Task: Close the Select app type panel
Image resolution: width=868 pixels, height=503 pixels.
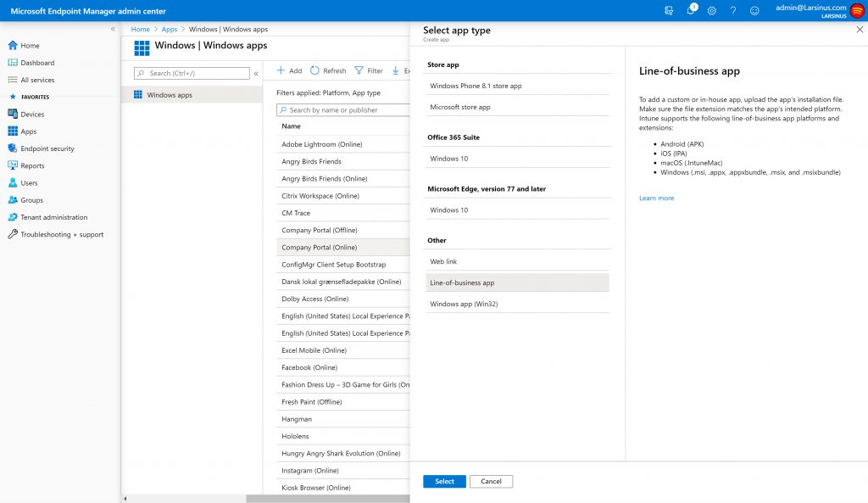Action: coord(860,30)
